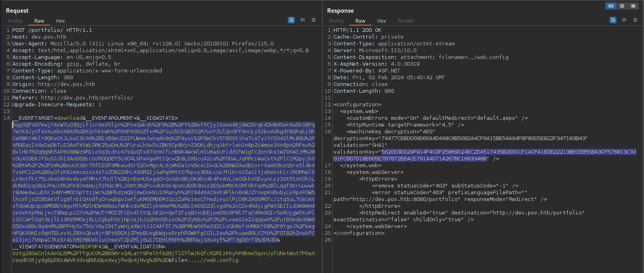Click the response Date header line

pyautogui.click(x=389, y=77)
